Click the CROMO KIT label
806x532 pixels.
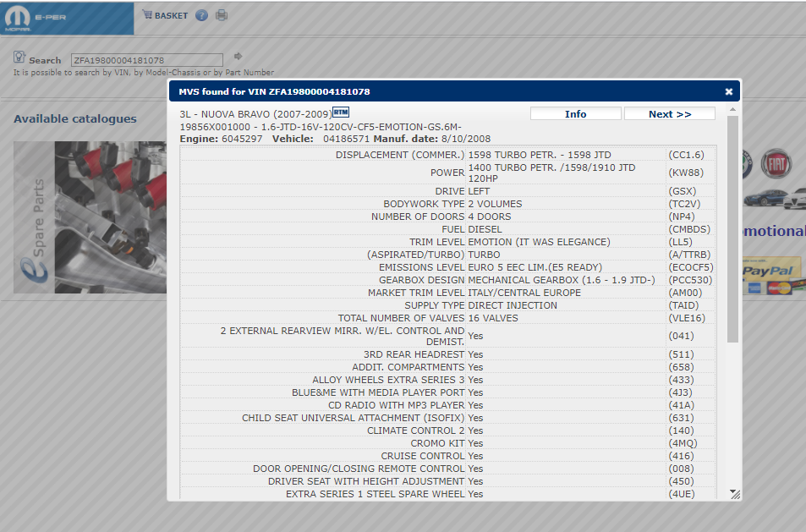[437, 443]
